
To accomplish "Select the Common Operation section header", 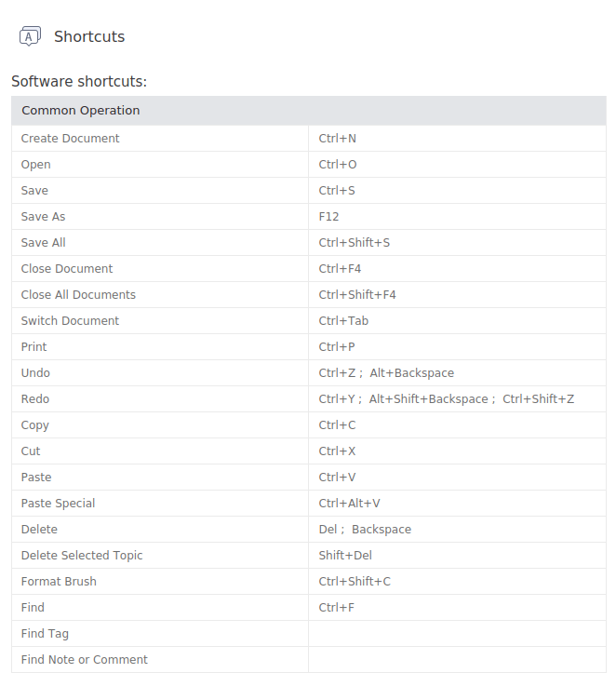I will [309, 111].
